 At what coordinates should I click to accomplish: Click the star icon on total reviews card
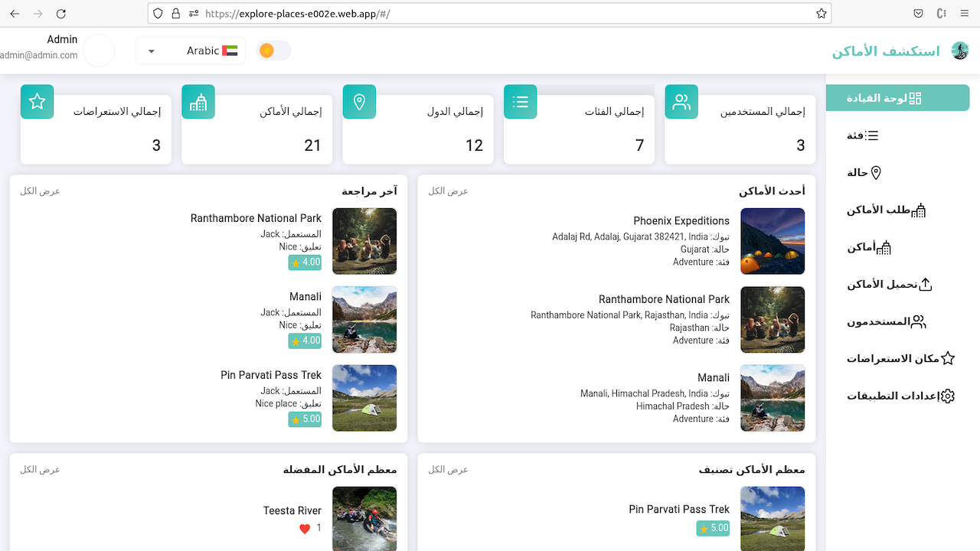tap(37, 101)
